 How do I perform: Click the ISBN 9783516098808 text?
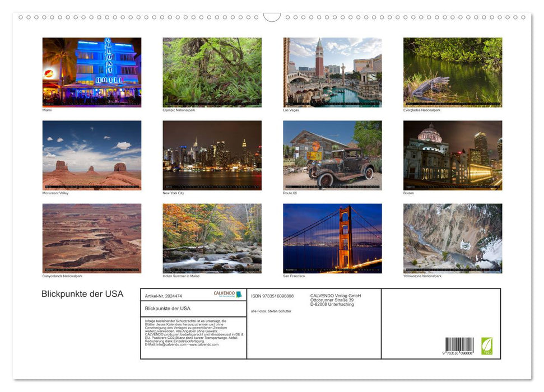coord(273,296)
